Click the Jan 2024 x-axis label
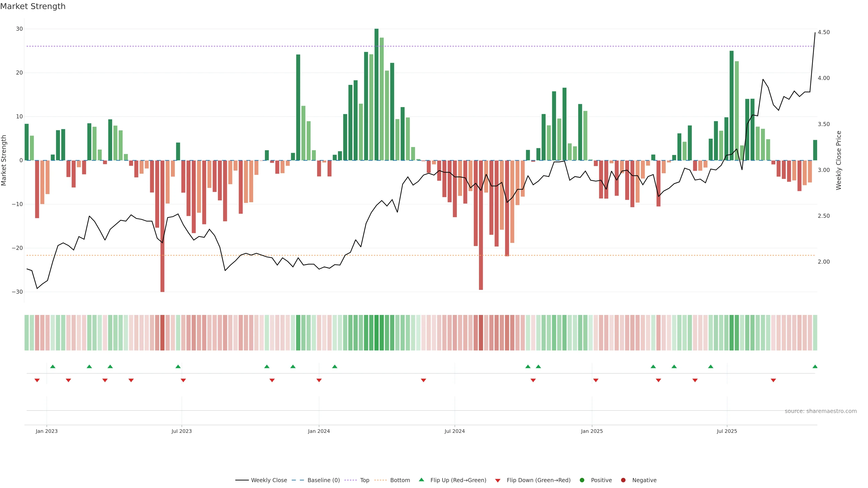 (x=319, y=431)
